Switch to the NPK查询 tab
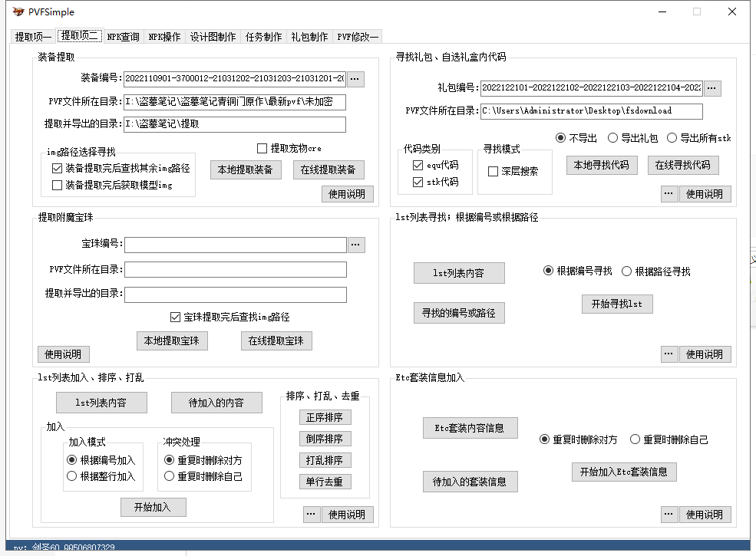The image size is (756, 556). [x=123, y=37]
